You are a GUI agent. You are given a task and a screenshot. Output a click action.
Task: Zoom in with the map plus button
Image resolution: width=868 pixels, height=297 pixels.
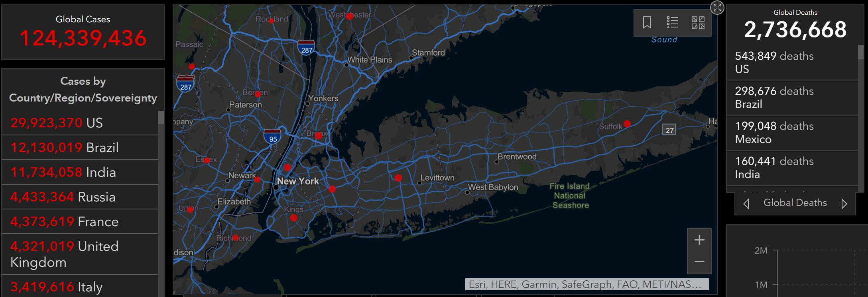(x=699, y=240)
